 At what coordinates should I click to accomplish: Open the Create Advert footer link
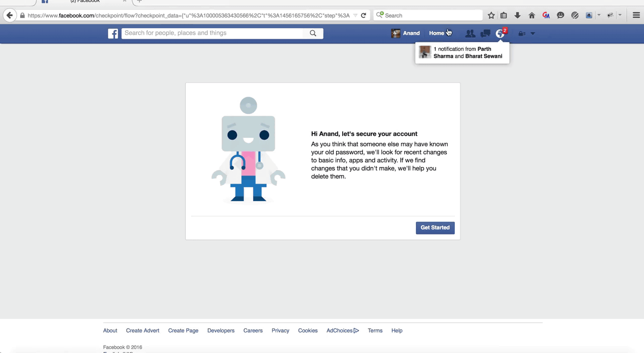143,331
